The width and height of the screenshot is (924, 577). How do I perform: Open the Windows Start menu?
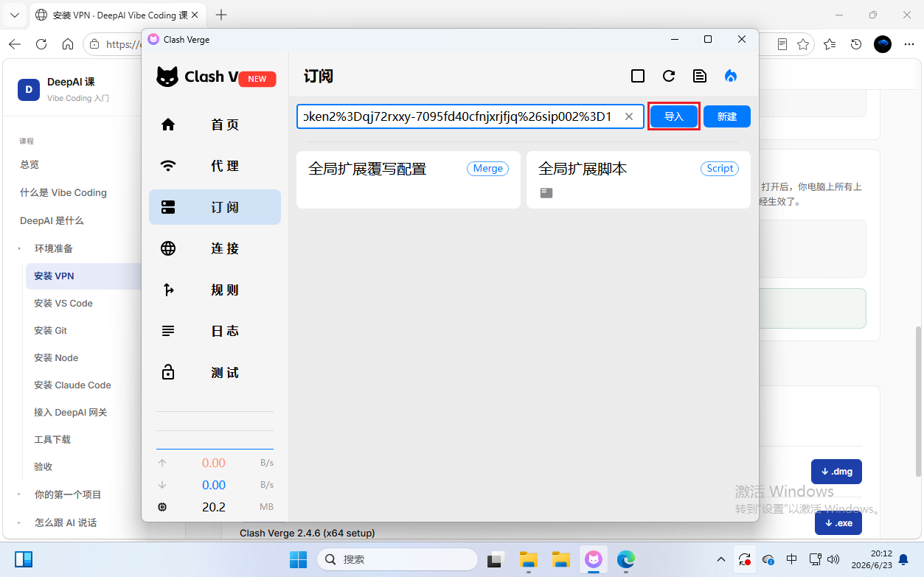(298, 559)
